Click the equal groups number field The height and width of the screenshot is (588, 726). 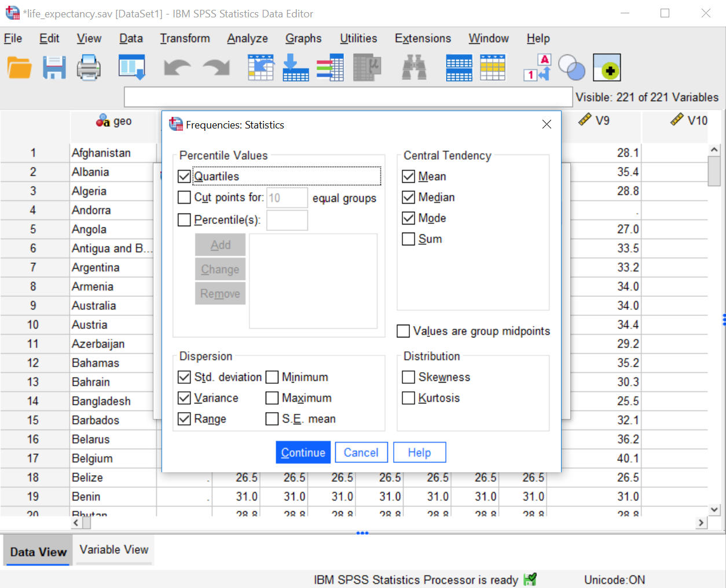pyautogui.click(x=287, y=198)
